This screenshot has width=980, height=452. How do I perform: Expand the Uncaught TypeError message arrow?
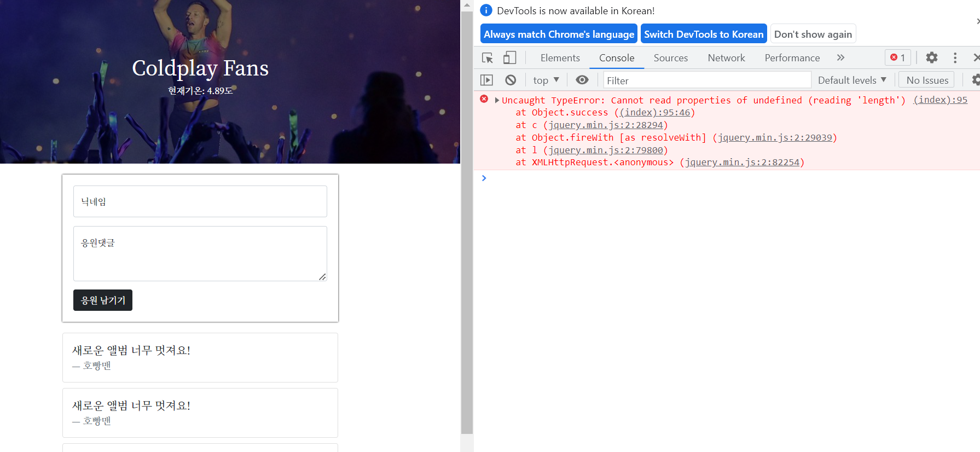click(497, 100)
